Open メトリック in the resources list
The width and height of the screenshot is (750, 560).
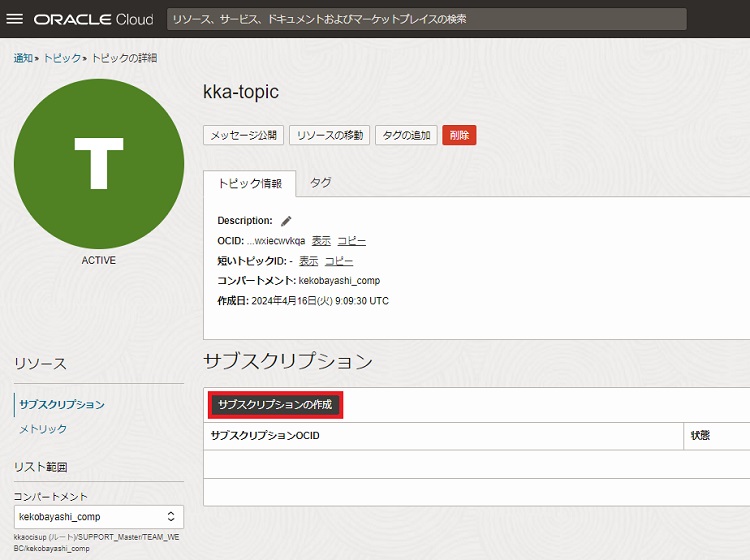click(x=43, y=429)
